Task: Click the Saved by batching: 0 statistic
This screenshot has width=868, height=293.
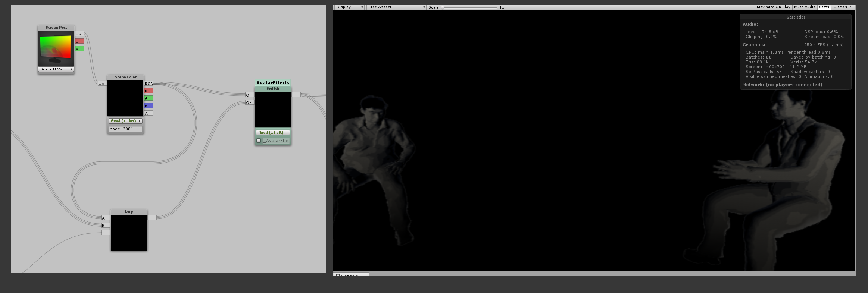Action: [813, 57]
